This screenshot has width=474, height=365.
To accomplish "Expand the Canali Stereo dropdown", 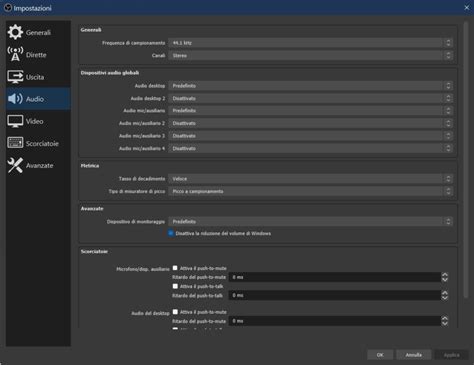I will pos(310,55).
